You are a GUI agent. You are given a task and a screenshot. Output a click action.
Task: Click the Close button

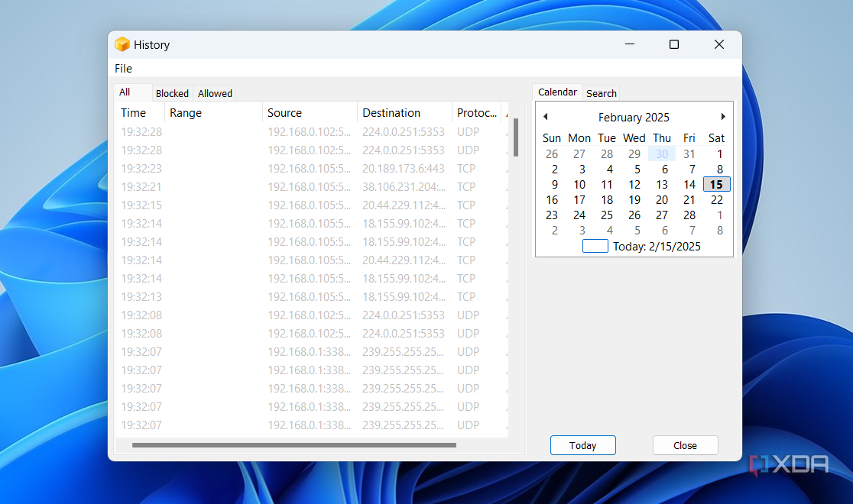click(x=685, y=445)
